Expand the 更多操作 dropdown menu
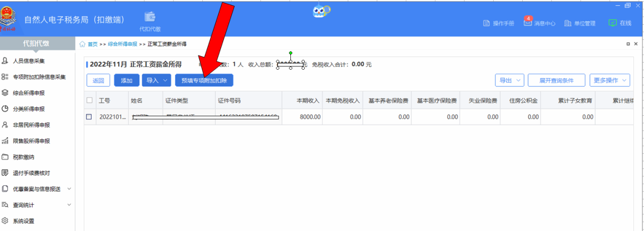Viewport: 644px width, 231px height. tap(610, 80)
